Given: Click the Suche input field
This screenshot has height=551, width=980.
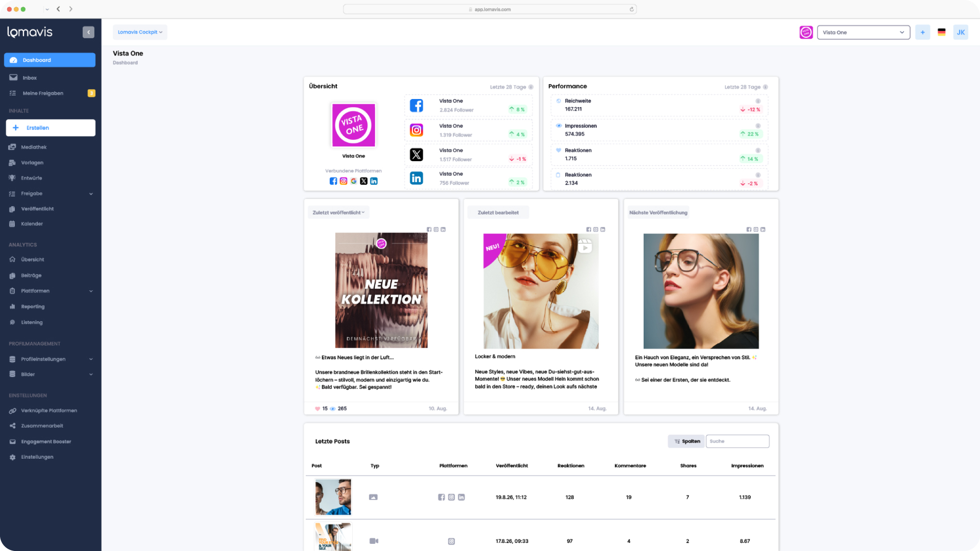Looking at the screenshot, I should point(737,441).
